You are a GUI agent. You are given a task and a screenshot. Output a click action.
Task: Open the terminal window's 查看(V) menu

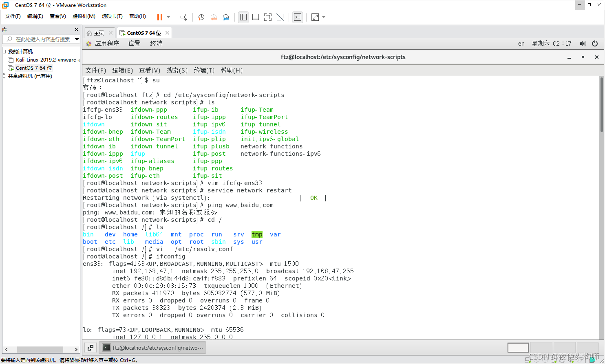pyautogui.click(x=150, y=71)
